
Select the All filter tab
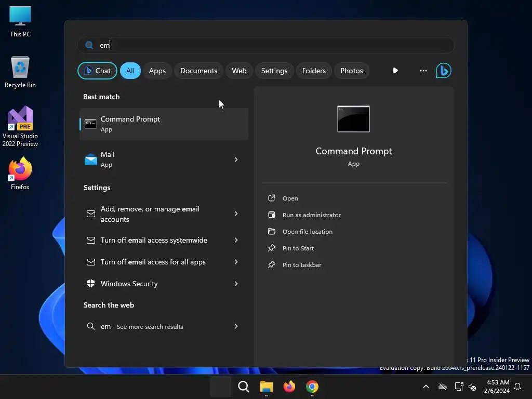pyautogui.click(x=130, y=71)
